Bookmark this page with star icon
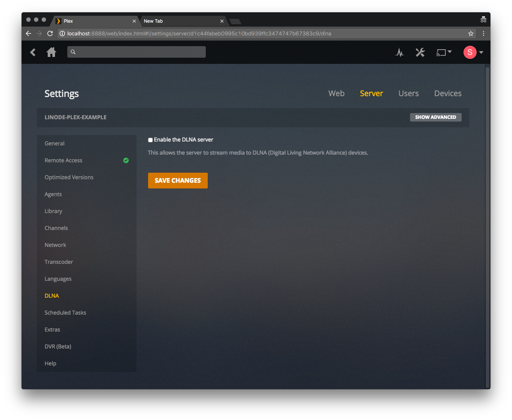Screen dimensions: 512x420 coord(470,33)
